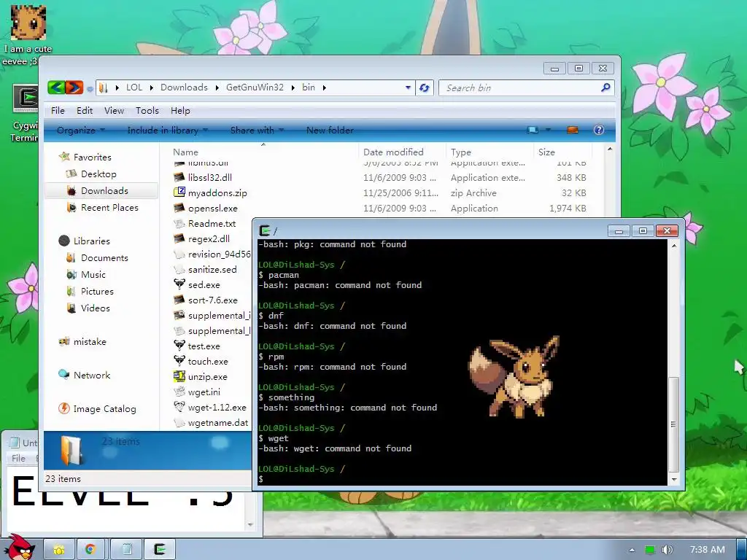Click the Refresh icon beside the address bar
This screenshot has height=560, width=747.
pos(424,87)
